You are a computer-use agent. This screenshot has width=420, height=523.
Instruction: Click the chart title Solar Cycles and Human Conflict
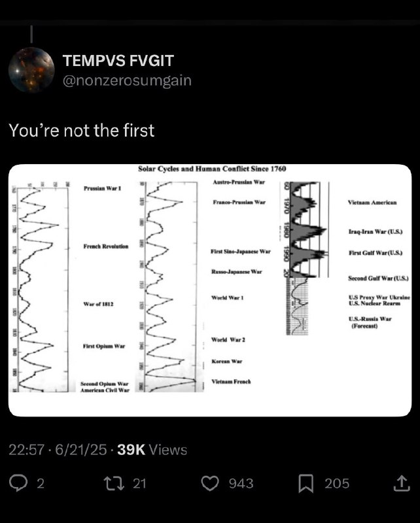212,169
